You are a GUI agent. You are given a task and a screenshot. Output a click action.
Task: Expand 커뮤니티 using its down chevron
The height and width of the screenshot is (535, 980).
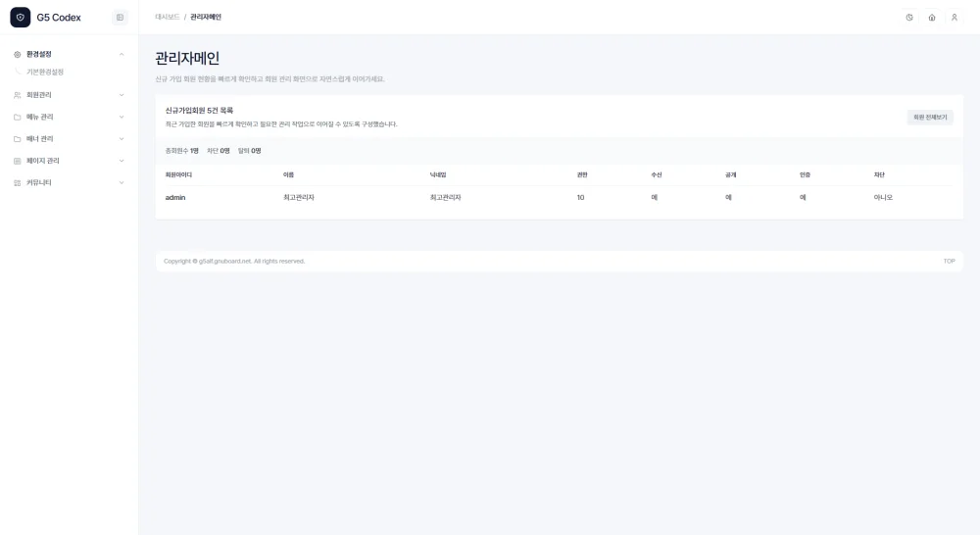click(122, 182)
